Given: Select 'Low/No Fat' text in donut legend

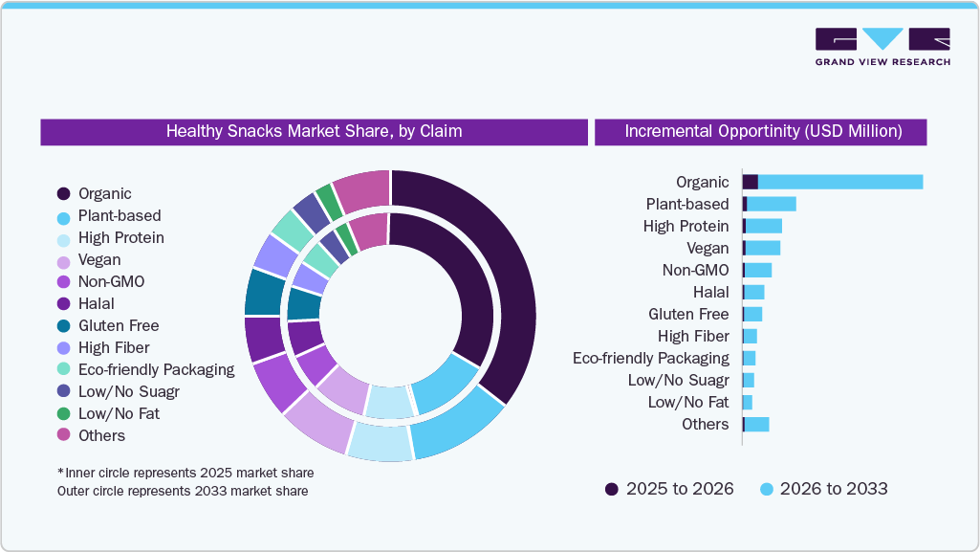Looking at the screenshot, I should coord(119,413).
